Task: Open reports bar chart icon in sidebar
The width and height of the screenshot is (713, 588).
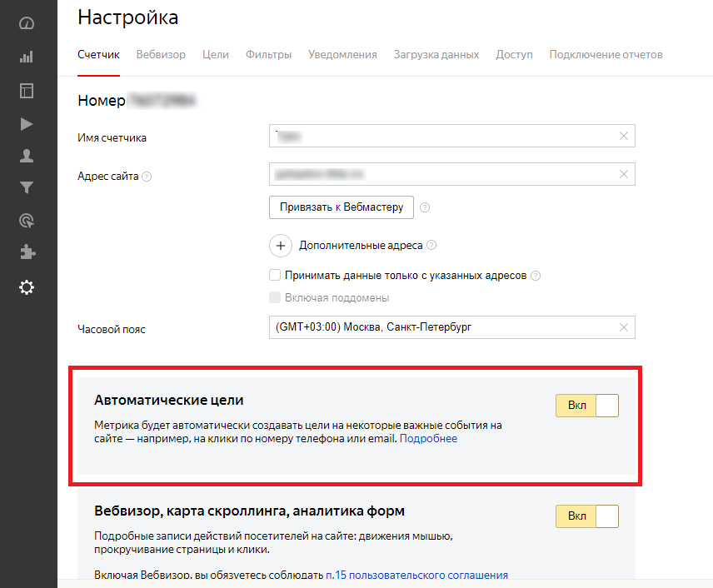Action: 27,57
